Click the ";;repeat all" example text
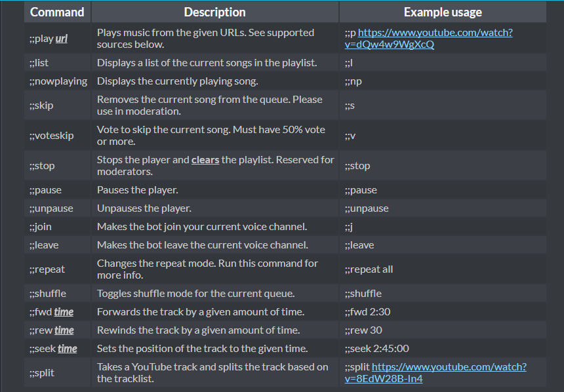The width and height of the screenshot is (564, 392). [369, 269]
